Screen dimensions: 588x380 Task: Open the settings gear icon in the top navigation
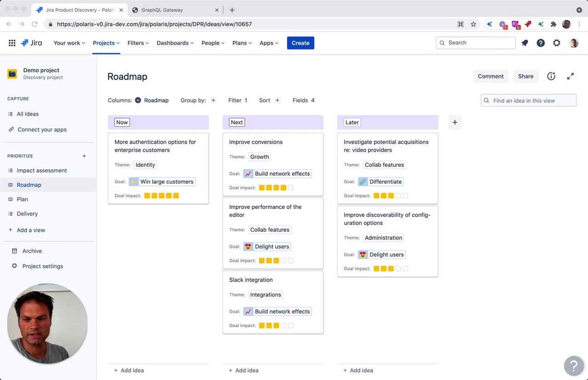coord(557,43)
